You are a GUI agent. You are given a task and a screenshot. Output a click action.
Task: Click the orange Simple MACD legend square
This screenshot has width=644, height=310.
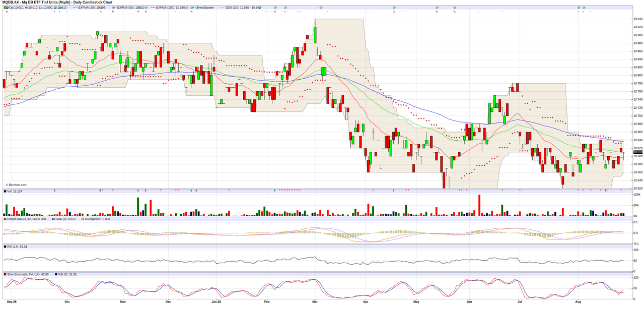tap(5, 219)
